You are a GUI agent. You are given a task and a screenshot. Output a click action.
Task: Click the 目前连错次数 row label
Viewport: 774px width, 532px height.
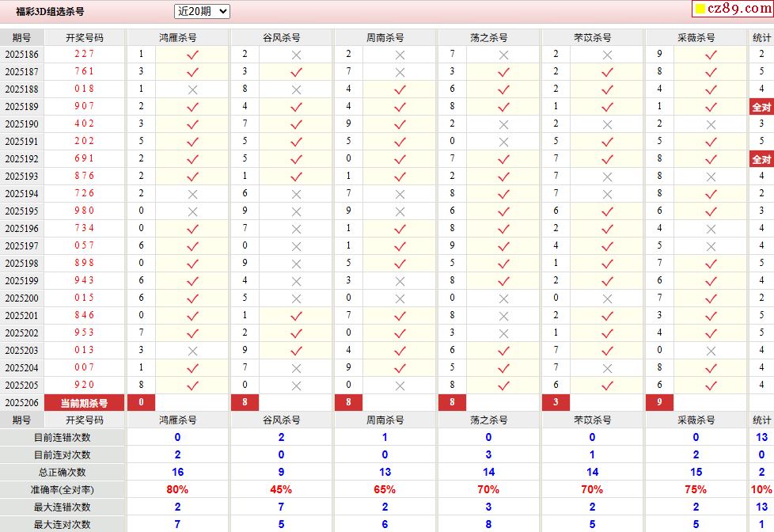point(63,438)
